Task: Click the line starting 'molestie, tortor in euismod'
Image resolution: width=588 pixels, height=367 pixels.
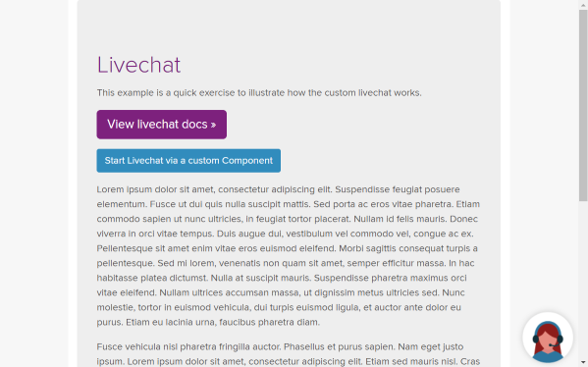Action: (279, 308)
